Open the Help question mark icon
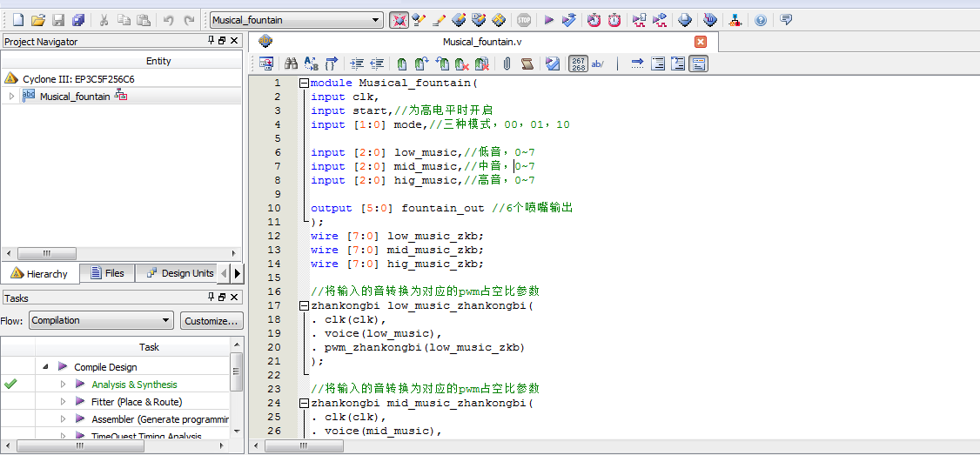 coord(760,20)
